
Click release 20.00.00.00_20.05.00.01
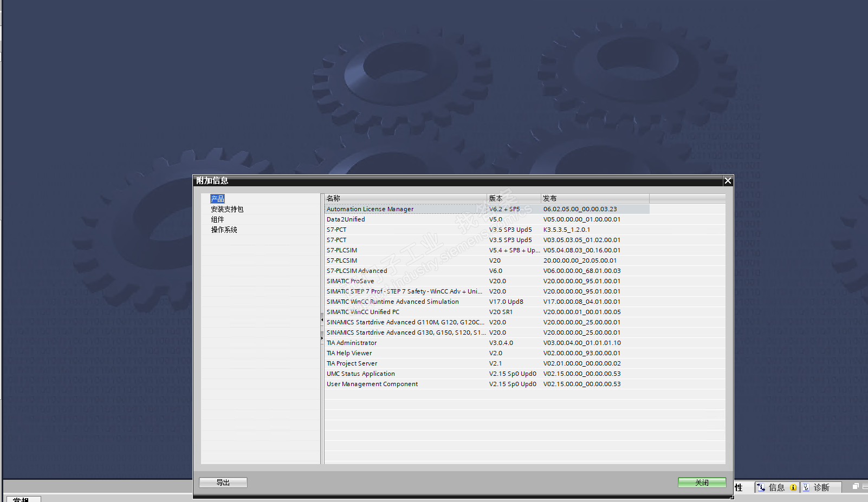click(580, 260)
